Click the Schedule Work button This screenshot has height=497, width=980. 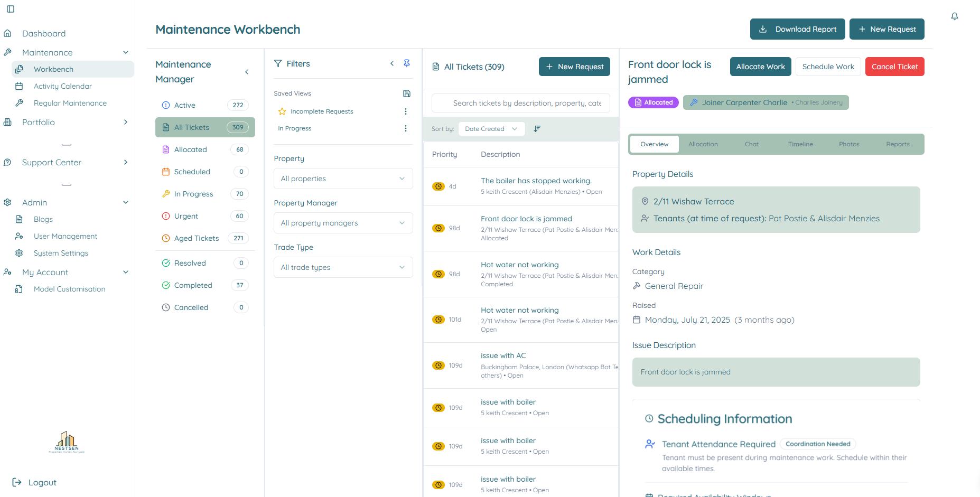(828, 67)
